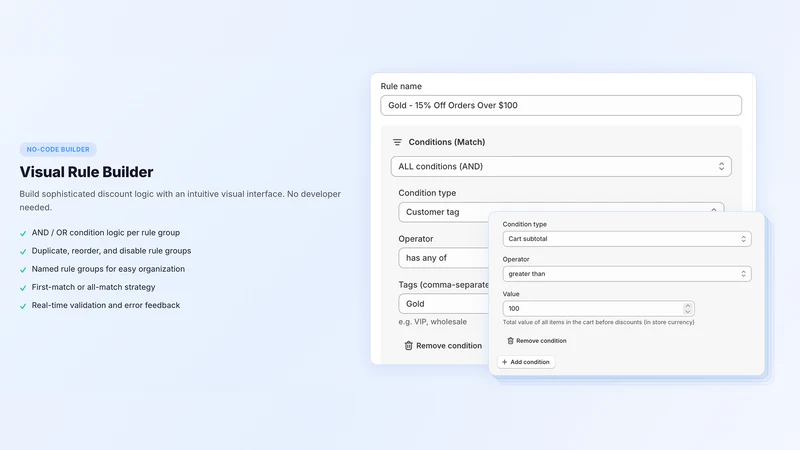This screenshot has height=450, width=800.
Task: Click the Value field showing 100
Action: (598, 309)
